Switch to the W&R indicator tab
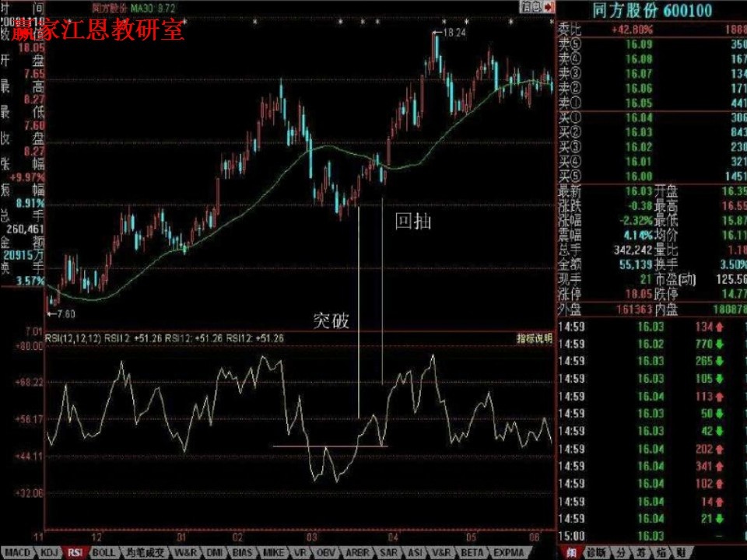The height and width of the screenshot is (560, 747). [185, 553]
